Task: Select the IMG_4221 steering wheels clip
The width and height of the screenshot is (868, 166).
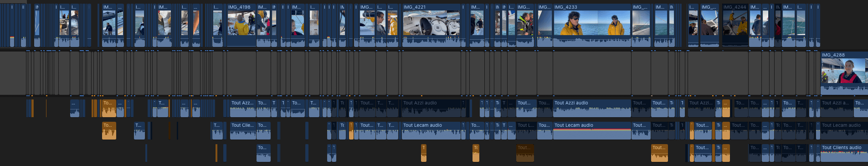Action: 431,26
